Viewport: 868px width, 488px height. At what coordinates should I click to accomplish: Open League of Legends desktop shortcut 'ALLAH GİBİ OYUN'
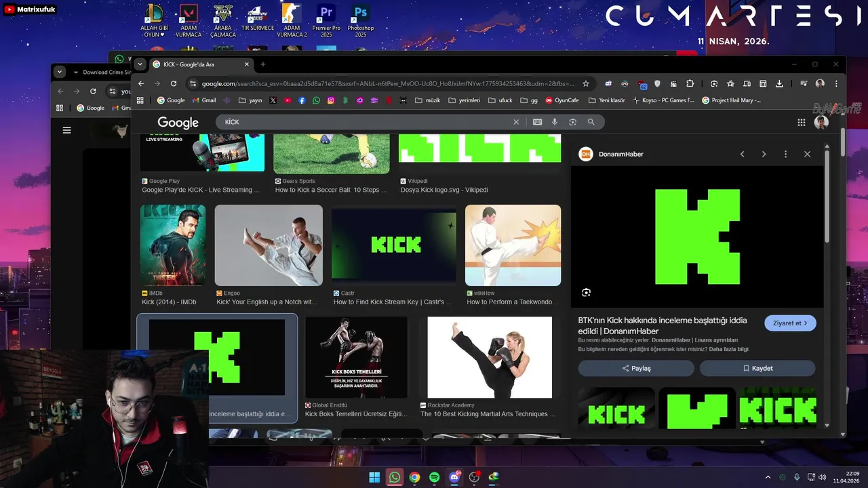[155, 20]
